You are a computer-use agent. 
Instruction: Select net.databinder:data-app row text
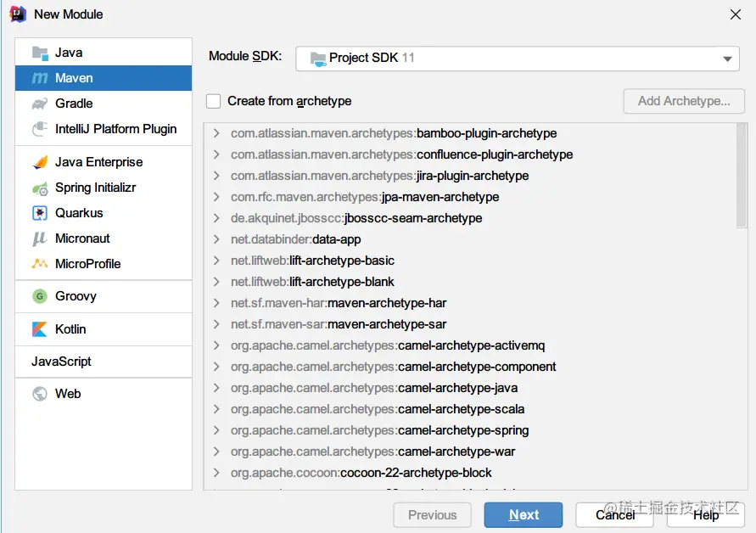(295, 239)
